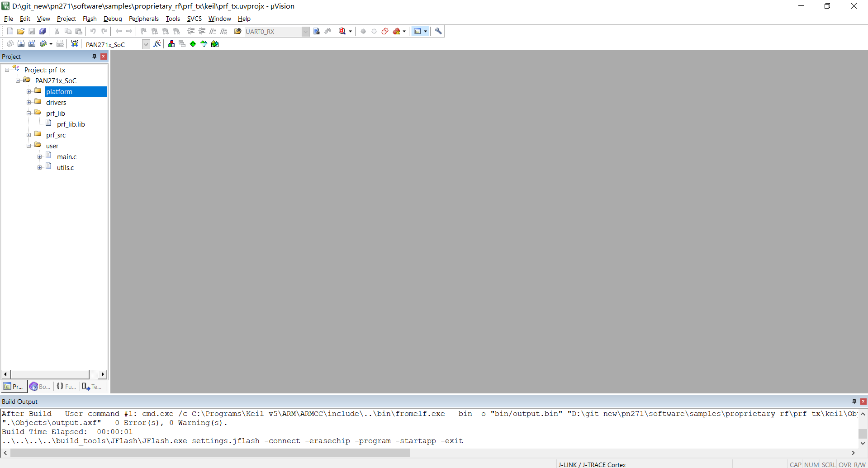The image size is (868, 468).
Task: Click the Rebuild all target files icon
Action: pos(32,44)
